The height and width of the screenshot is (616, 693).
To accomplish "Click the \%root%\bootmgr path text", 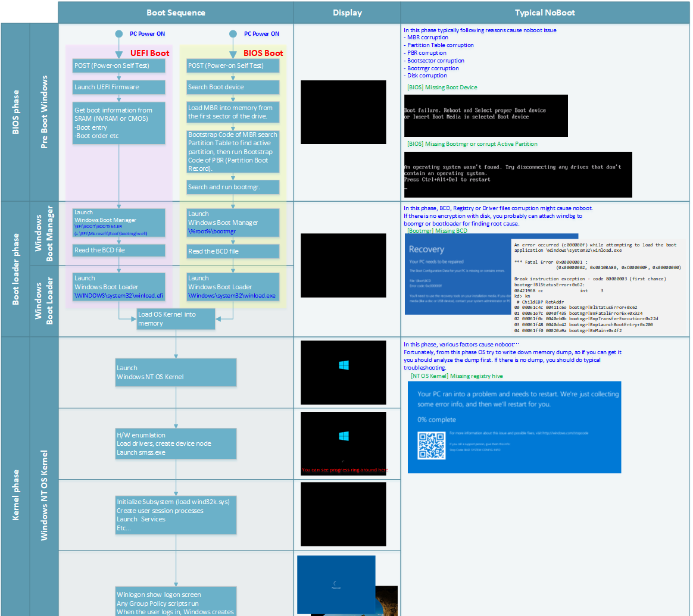I will click(212, 231).
